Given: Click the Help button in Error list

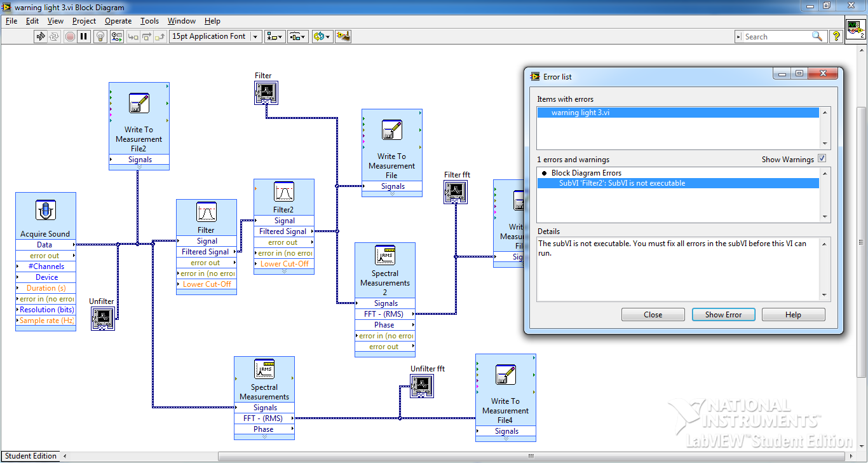Looking at the screenshot, I should (x=793, y=315).
